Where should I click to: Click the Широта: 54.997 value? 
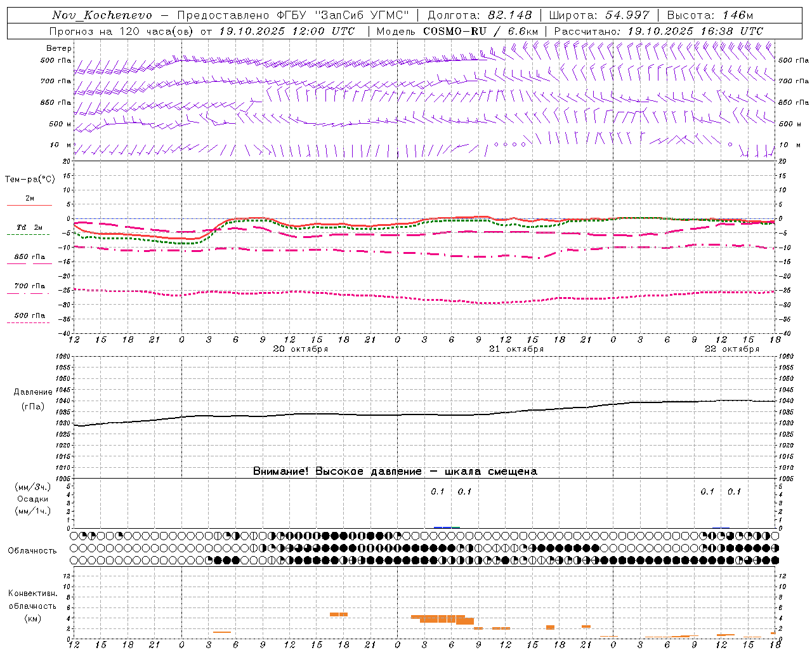(599, 15)
